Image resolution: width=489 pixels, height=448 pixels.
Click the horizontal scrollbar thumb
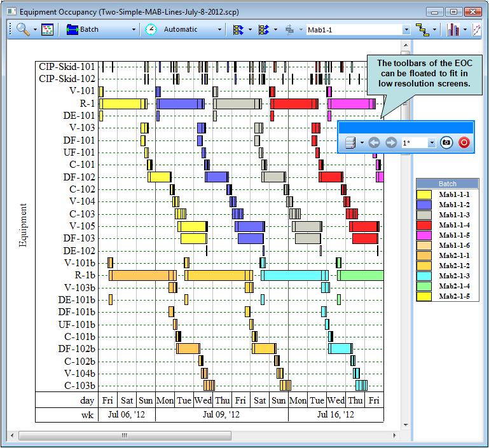point(124,436)
